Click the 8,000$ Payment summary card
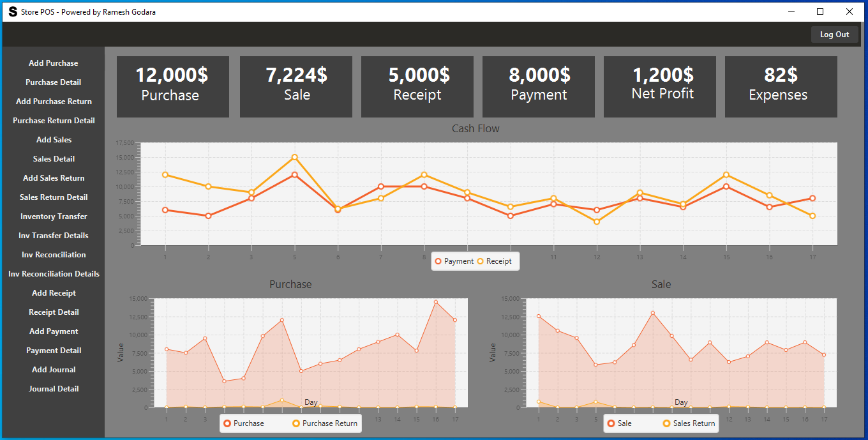The width and height of the screenshot is (868, 440). tap(539, 87)
